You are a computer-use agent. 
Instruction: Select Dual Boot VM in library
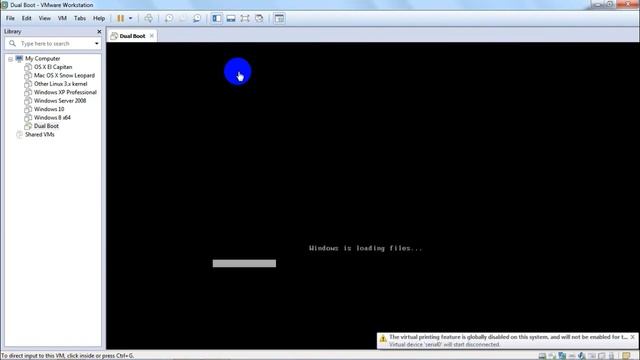[46, 126]
